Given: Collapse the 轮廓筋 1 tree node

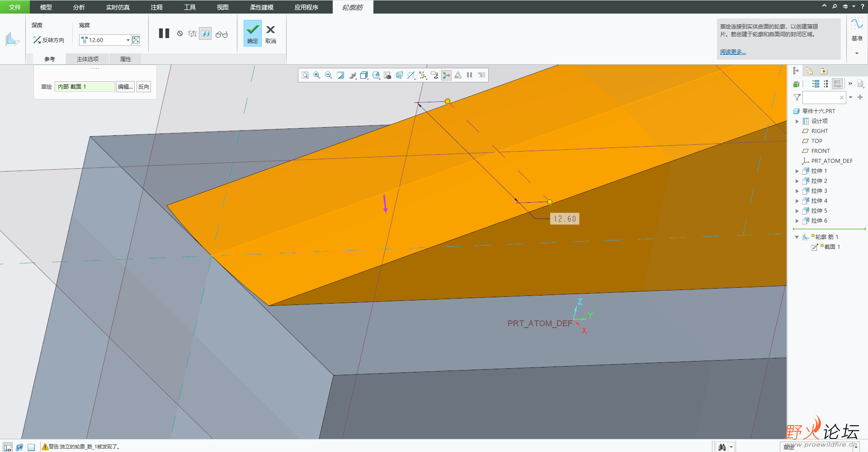Looking at the screenshot, I should tap(797, 237).
